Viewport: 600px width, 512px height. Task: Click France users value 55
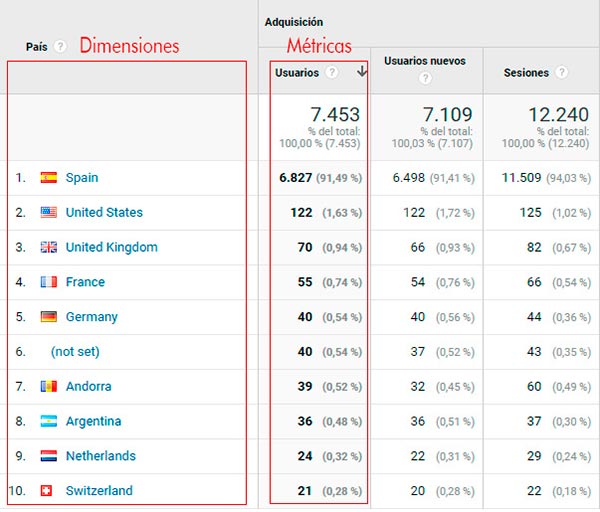[305, 282]
